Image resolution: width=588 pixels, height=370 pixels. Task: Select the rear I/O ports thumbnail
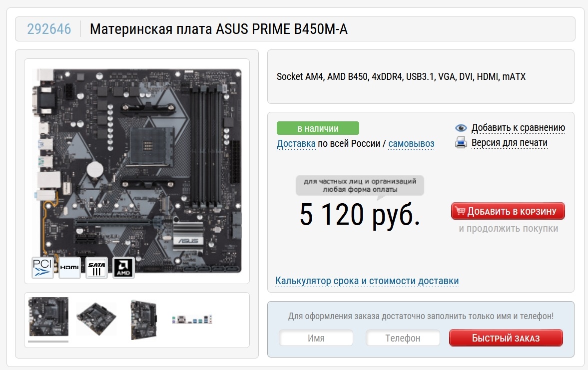(192, 320)
